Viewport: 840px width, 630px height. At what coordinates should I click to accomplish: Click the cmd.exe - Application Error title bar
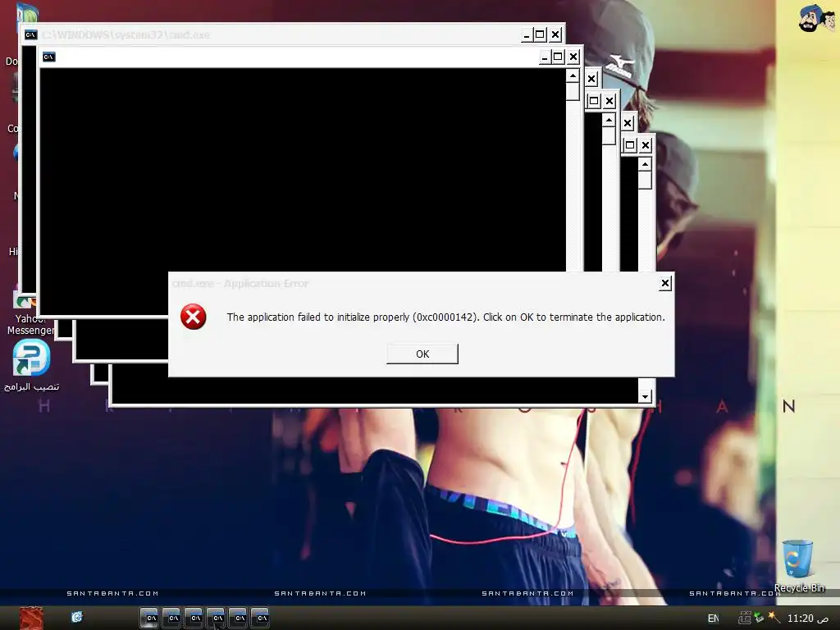pyautogui.click(x=413, y=283)
